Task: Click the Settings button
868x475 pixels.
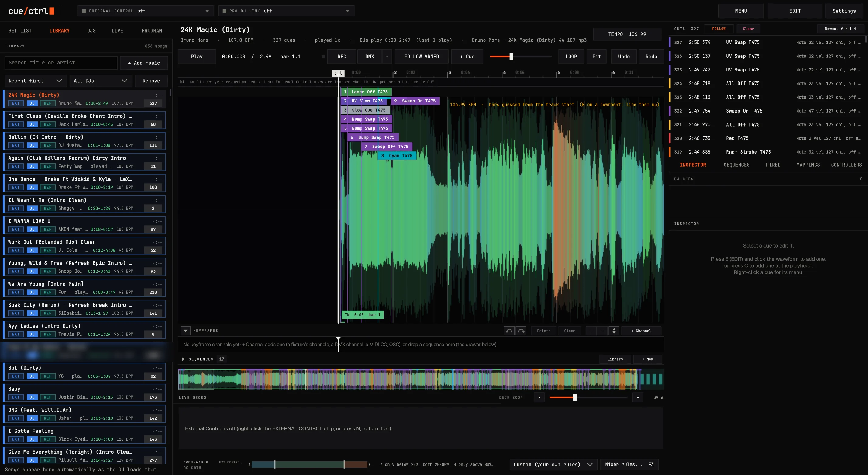Action: (844, 11)
